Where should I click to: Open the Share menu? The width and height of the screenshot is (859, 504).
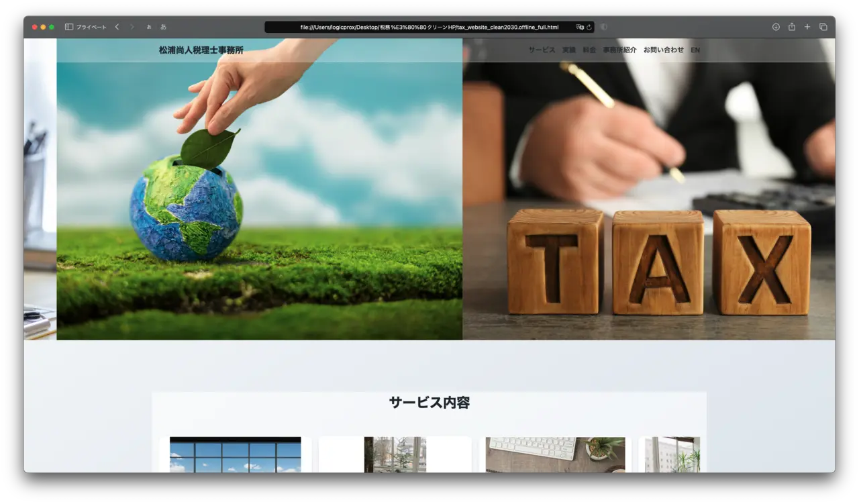pos(792,27)
